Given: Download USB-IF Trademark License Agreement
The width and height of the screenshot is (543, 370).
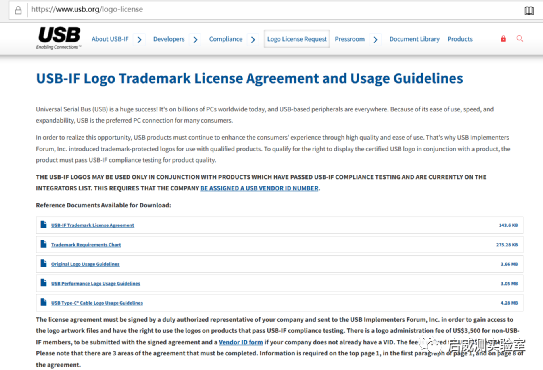Looking at the screenshot, I should pyautogui.click(x=92, y=225).
